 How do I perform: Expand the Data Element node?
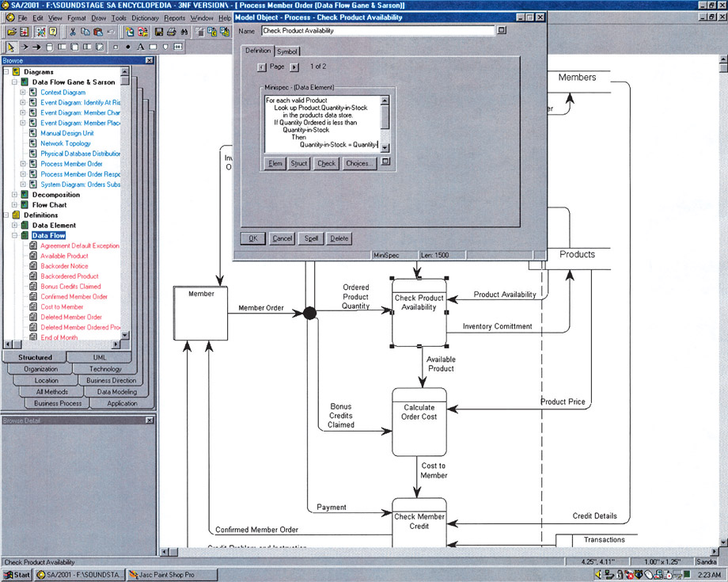tap(14, 225)
